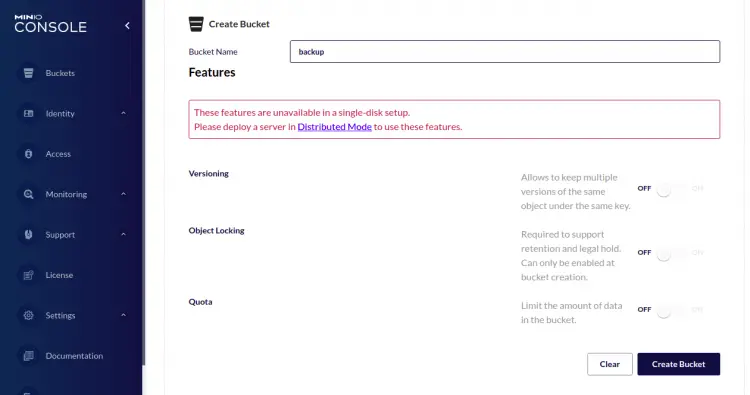This screenshot has width=750, height=395.
Task: Click the Create Bucket page title
Action: click(x=239, y=24)
